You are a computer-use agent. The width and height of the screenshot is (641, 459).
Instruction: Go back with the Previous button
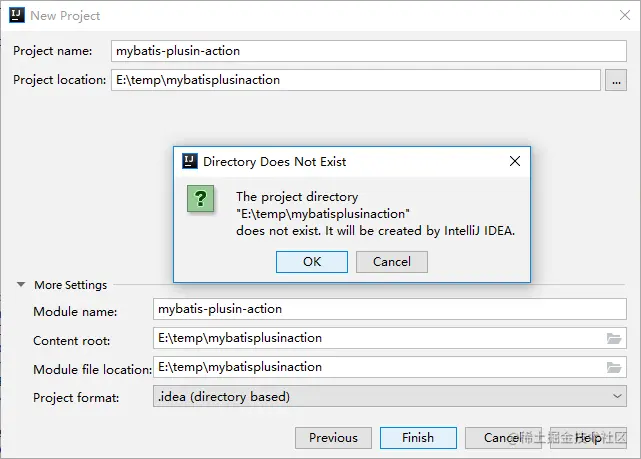pyautogui.click(x=333, y=438)
